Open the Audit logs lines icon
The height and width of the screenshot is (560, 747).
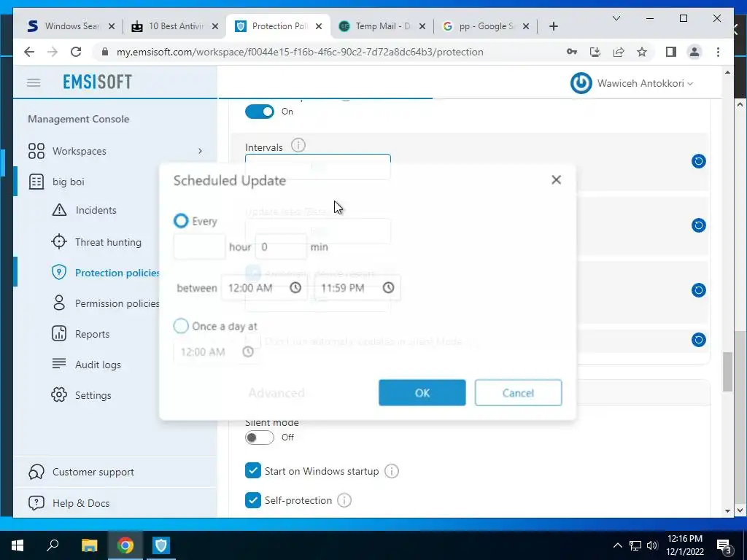coord(59,364)
